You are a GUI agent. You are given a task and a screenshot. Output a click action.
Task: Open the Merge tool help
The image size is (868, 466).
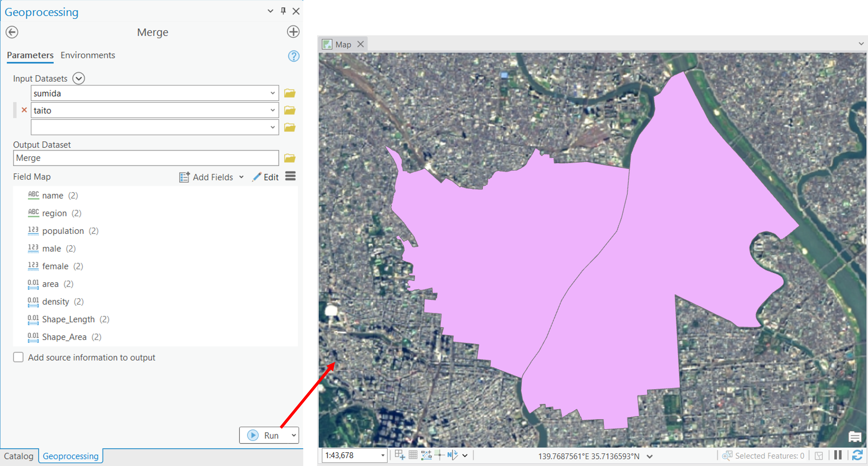(293, 56)
